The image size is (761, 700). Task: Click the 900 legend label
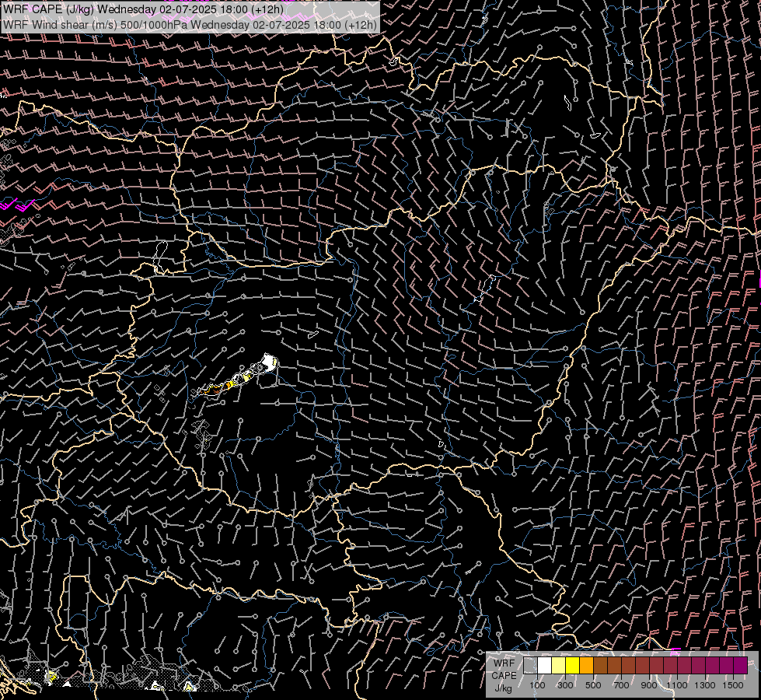649,685
